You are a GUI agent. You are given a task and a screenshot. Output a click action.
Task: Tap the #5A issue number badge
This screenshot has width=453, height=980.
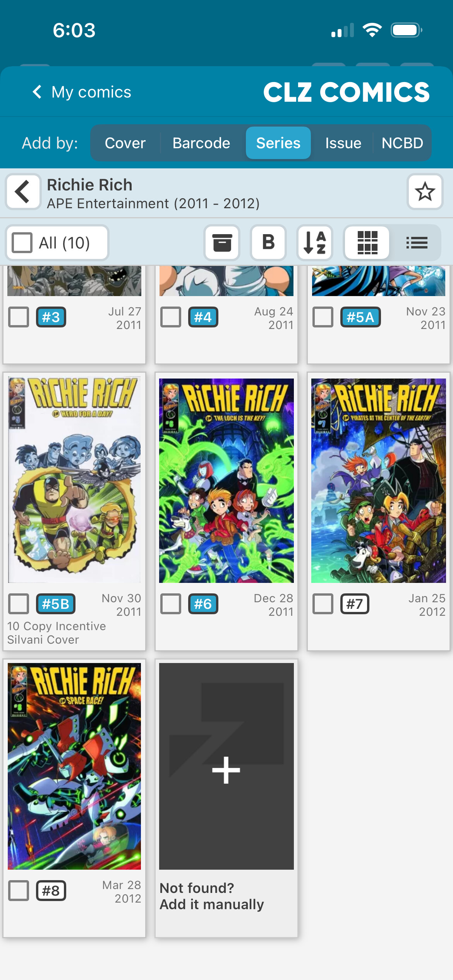tap(360, 317)
